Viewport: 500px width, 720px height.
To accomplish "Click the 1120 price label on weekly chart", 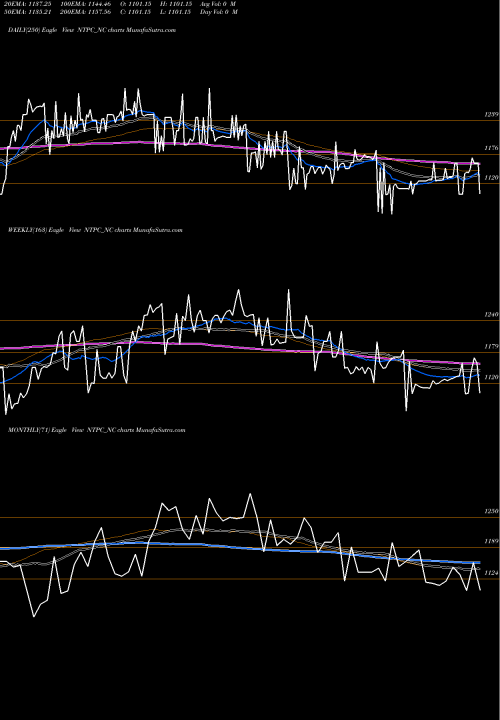I will click(491, 377).
